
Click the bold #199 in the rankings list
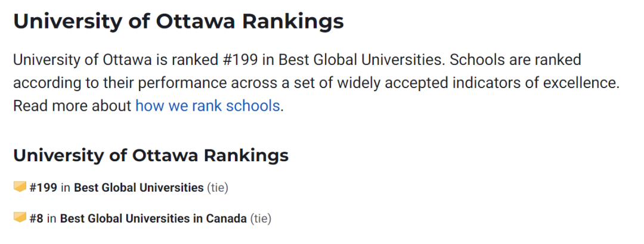44,187
